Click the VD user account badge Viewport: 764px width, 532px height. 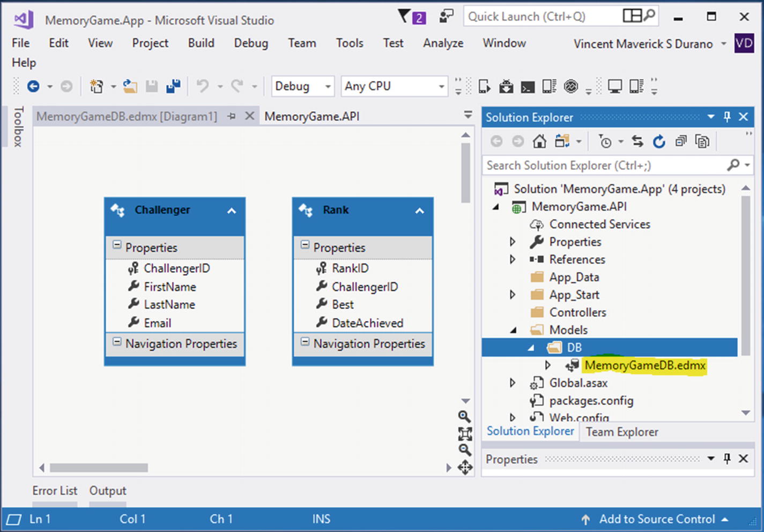(x=744, y=43)
